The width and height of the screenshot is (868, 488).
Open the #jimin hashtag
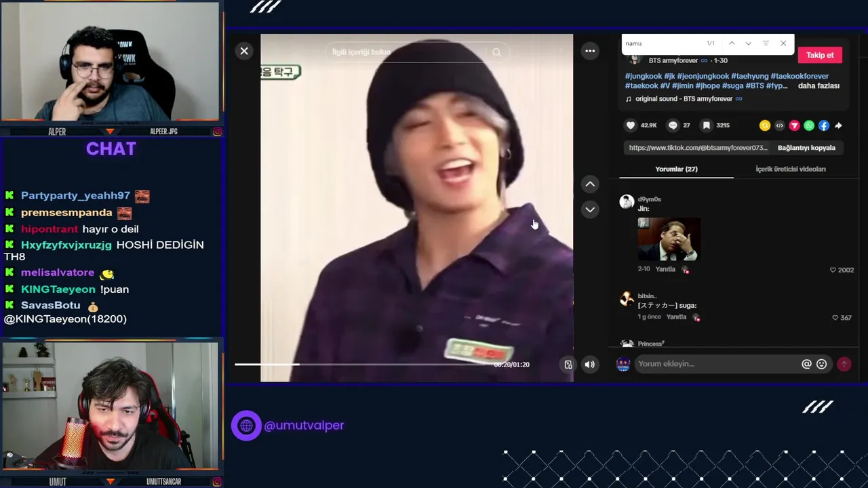684,86
